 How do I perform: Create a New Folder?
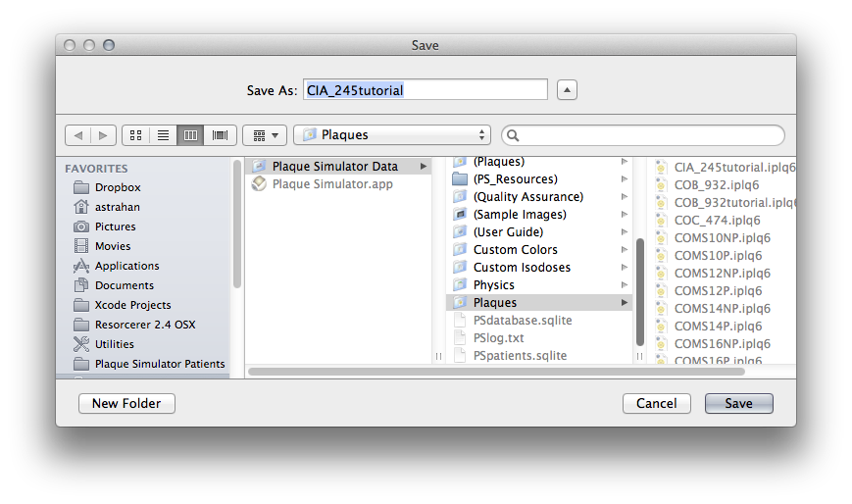coord(126,403)
